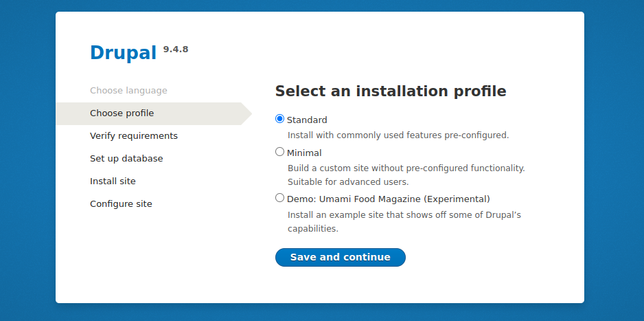Select the Standard radio button
644x321 pixels.
pyautogui.click(x=279, y=119)
